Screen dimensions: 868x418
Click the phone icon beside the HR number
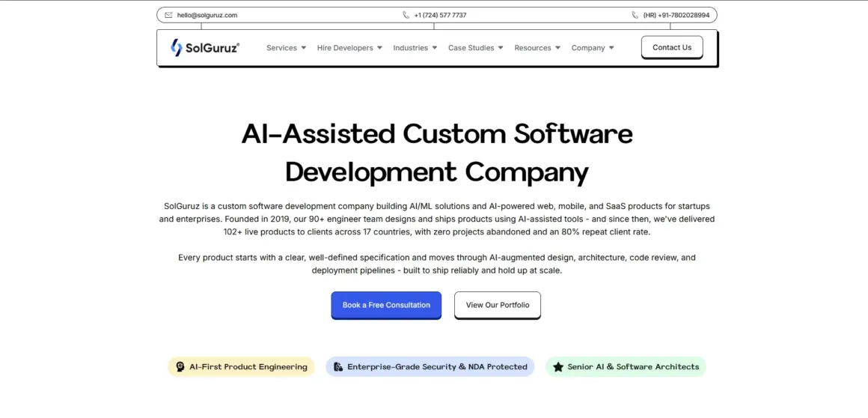635,15
